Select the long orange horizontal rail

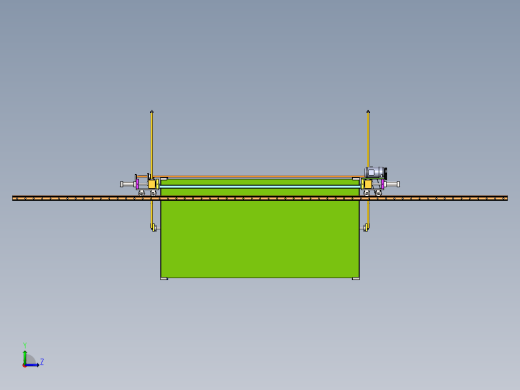(x=260, y=198)
